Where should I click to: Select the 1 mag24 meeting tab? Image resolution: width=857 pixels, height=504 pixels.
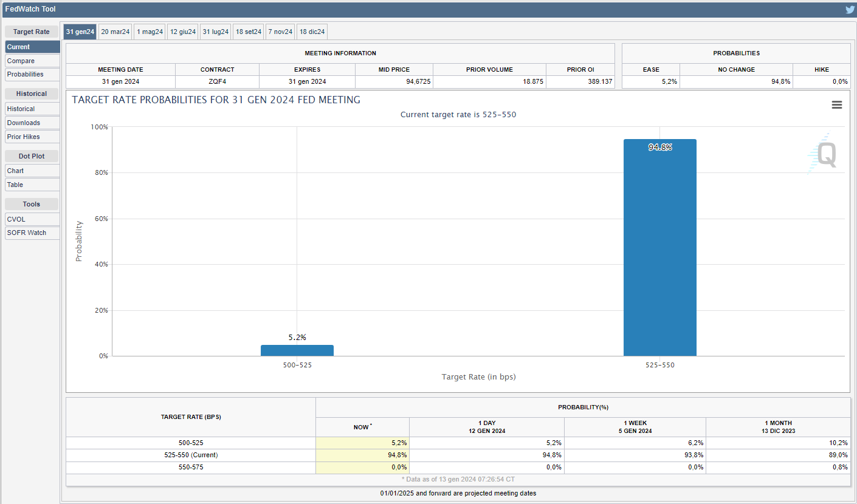(150, 32)
